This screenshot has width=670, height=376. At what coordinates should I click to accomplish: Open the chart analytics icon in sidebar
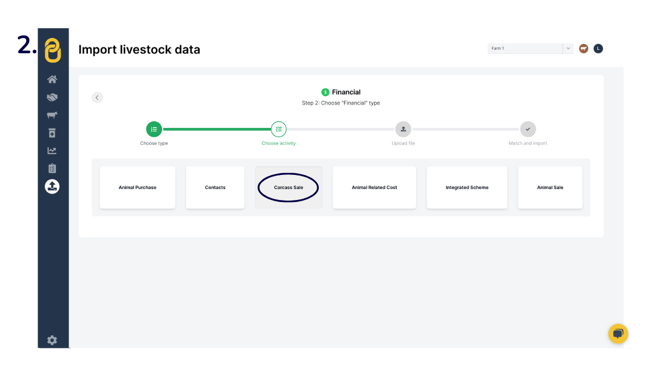pos(52,150)
